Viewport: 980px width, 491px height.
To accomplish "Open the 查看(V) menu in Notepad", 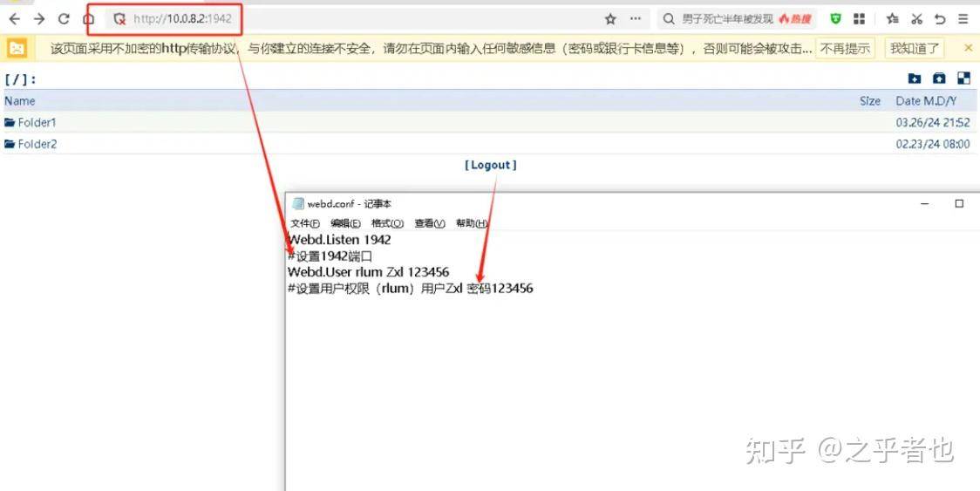I will click(x=430, y=223).
